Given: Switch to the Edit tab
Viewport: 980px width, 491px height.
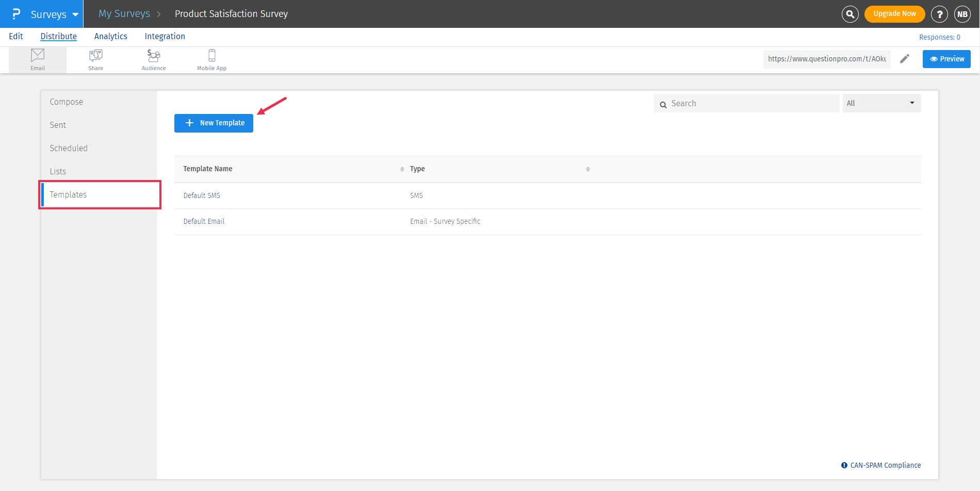Looking at the screenshot, I should tap(16, 36).
